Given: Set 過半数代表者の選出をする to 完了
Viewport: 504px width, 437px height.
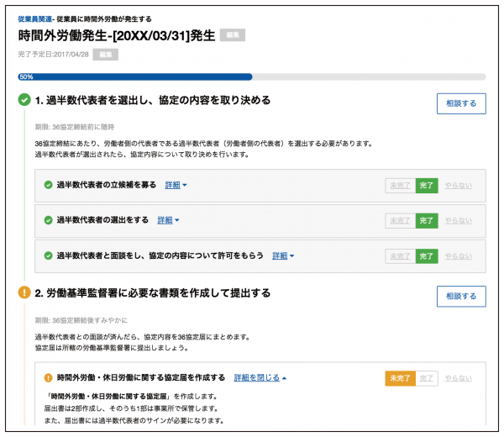Looking at the screenshot, I should click(428, 220).
